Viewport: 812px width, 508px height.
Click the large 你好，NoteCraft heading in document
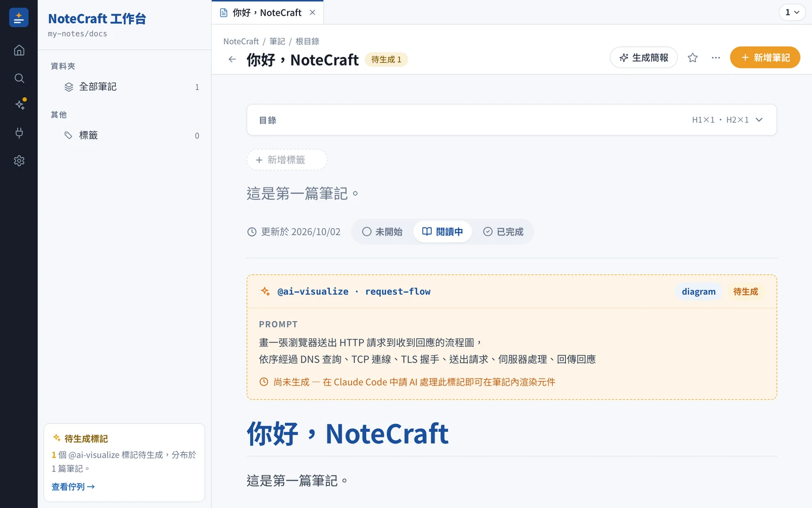click(348, 434)
